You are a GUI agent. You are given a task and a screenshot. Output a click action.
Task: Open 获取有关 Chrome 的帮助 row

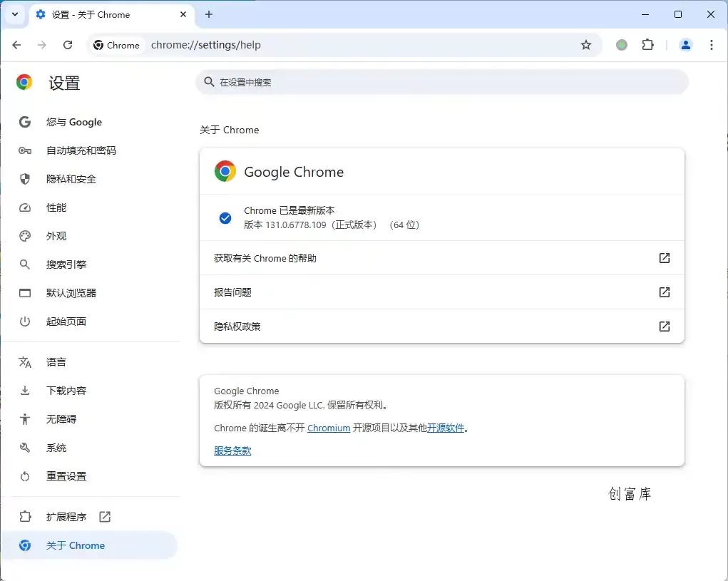tap(441, 258)
